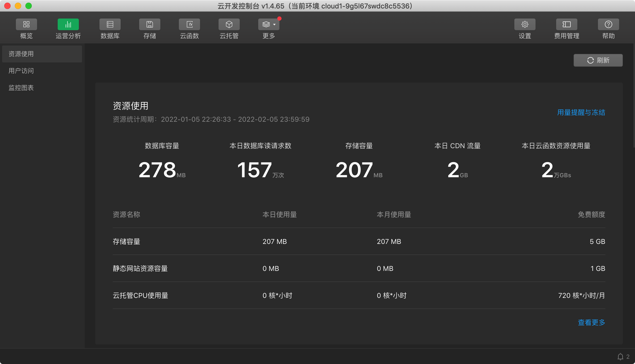Open the 存储 storage icon
Image resolution: width=635 pixels, height=364 pixels.
[149, 25]
